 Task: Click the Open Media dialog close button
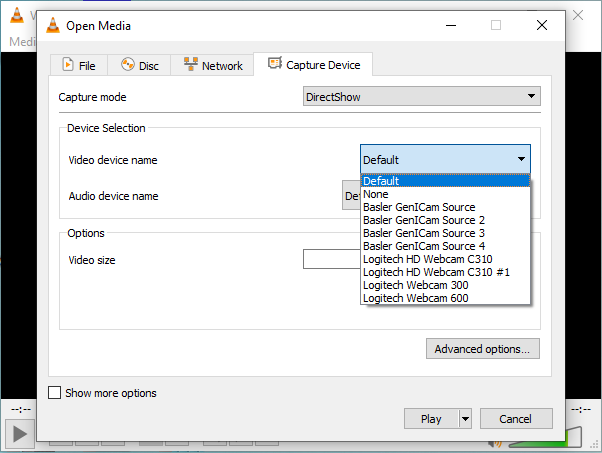click(x=542, y=25)
